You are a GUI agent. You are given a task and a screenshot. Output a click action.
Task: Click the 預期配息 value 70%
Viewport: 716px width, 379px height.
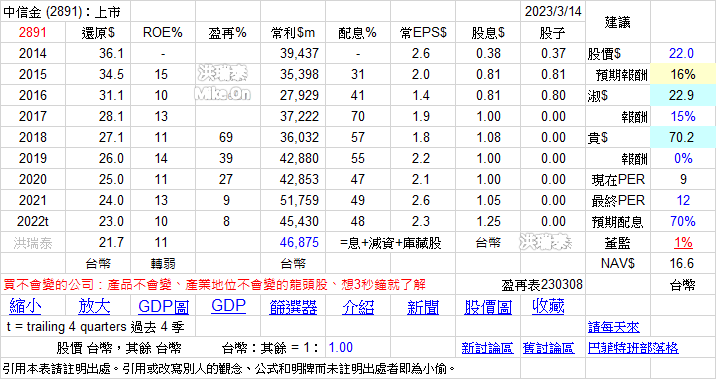pyautogui.click(x=683, y=221)
